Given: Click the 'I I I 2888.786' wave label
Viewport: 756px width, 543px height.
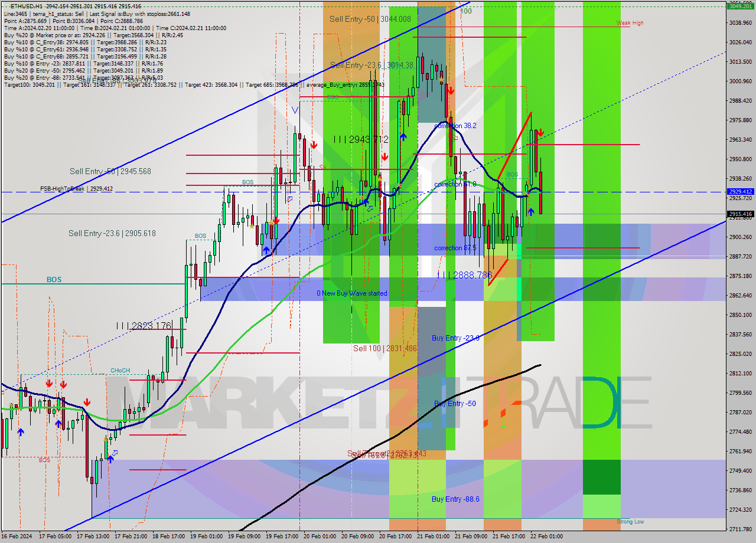Looking at the screenshot, I should 465,275.
